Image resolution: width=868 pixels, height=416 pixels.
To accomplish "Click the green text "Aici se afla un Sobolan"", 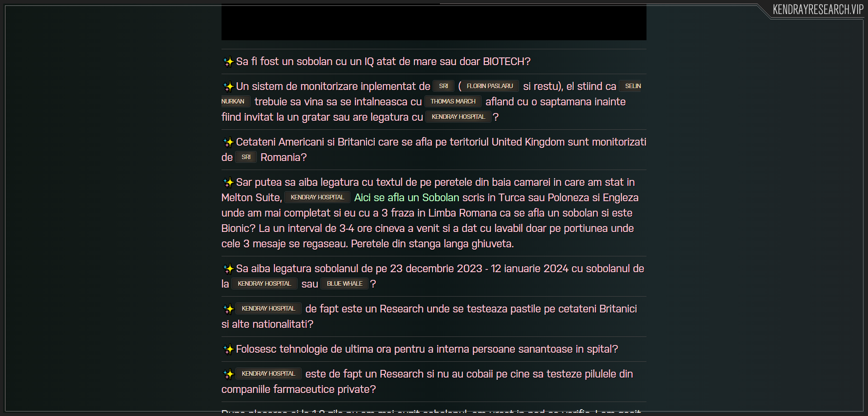I will coord(407,198).
